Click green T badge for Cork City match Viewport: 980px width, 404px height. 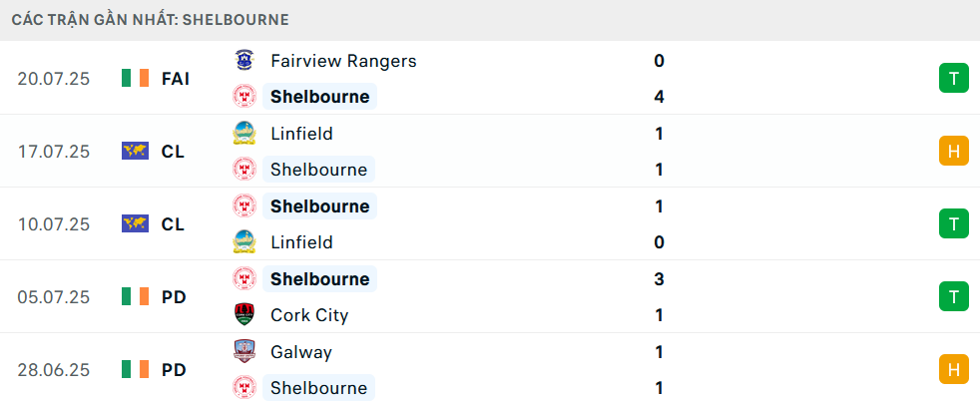(954, 296)
